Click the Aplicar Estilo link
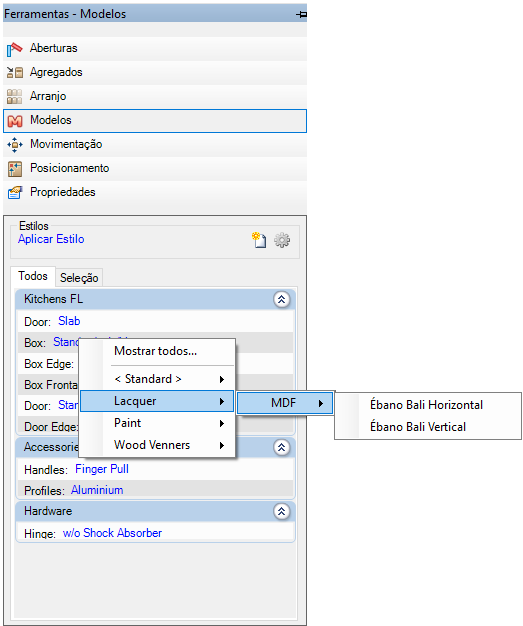The image size is (523, 626). (x=51, y=239)
